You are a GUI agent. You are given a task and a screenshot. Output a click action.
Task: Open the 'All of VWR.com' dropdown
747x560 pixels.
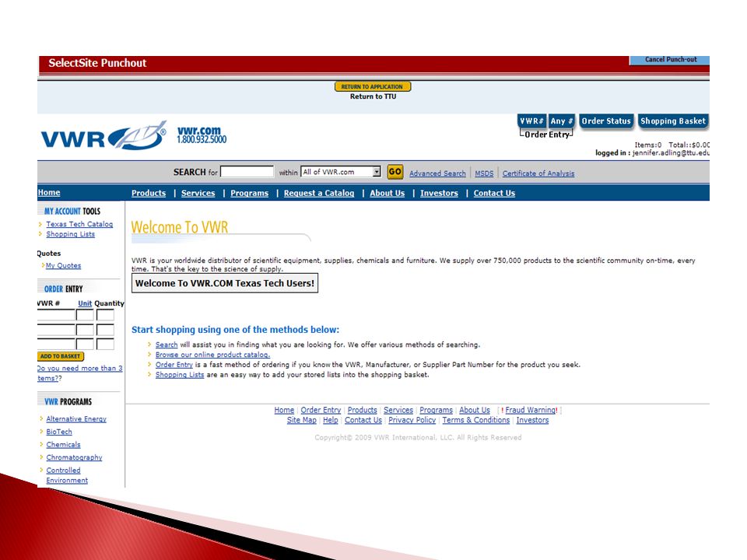(x=341, y=172)
